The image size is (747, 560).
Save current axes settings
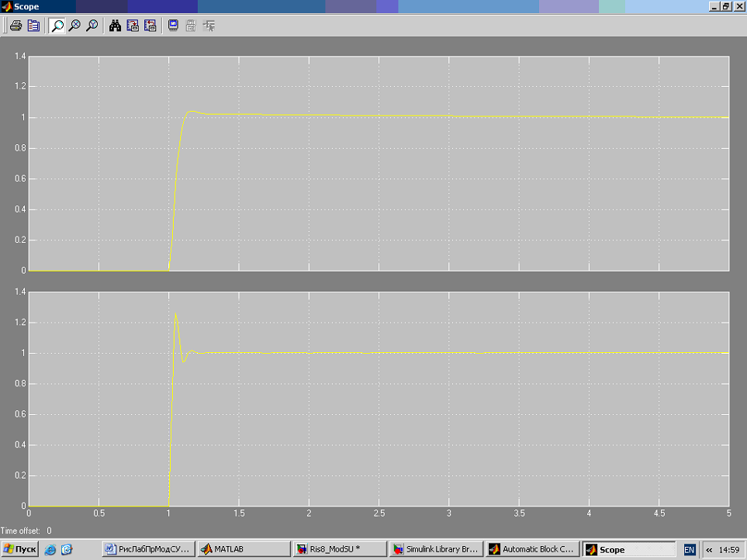133,26
